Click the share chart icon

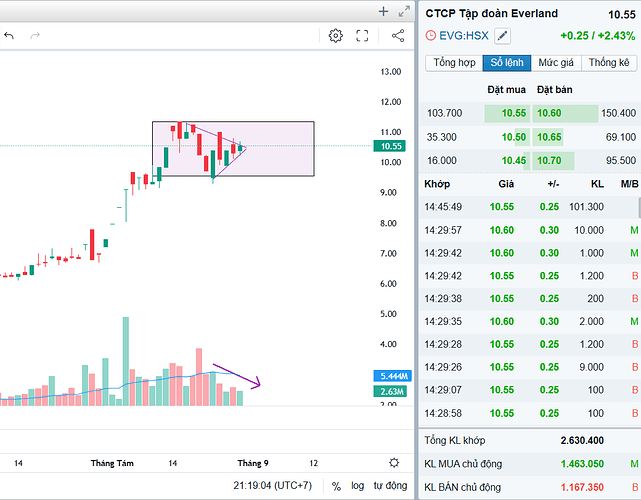tap(398, 36)
